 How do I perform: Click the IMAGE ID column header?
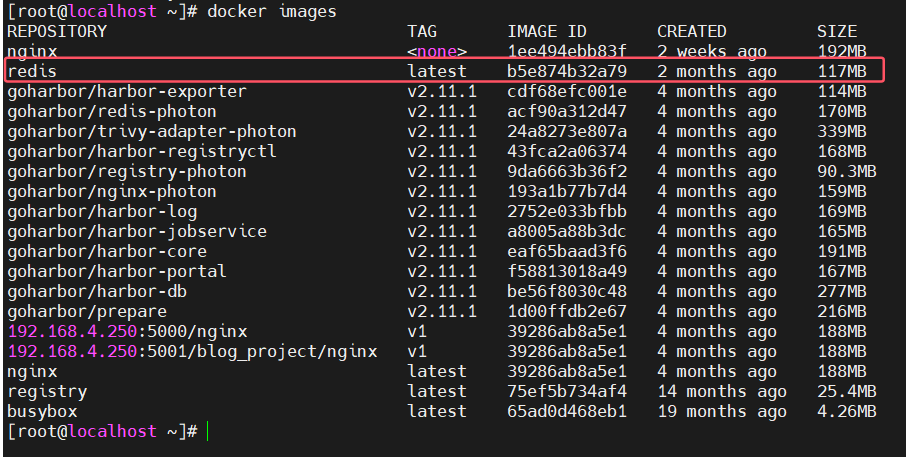[x=547, y=31]
